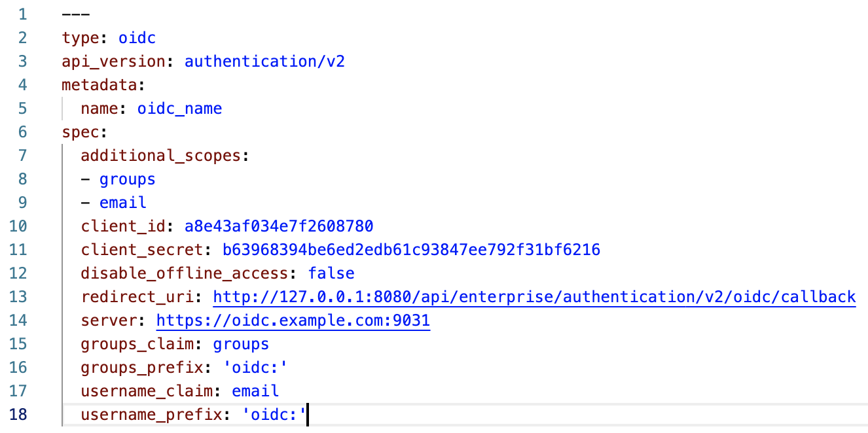Click line number 1 in the gutter
Viewport: 868px width, 433px height.
tap(22, 14)
